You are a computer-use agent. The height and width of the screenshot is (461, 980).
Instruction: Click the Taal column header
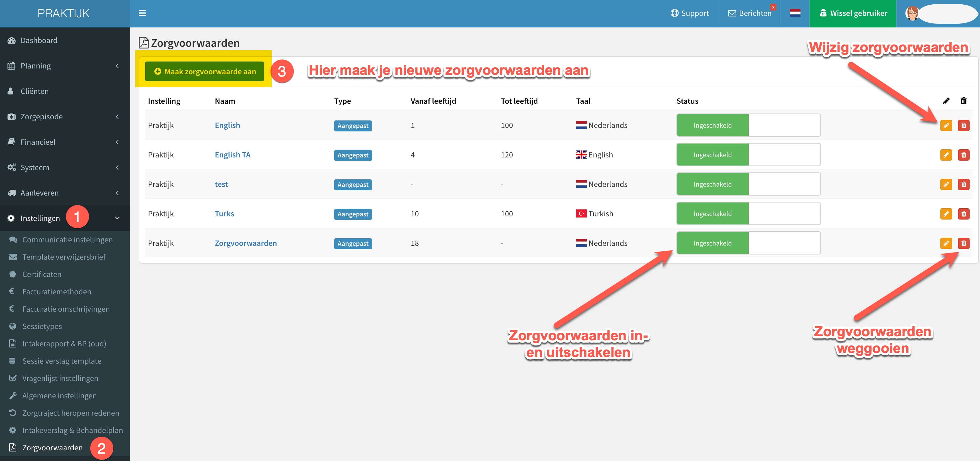coord(583,101)
